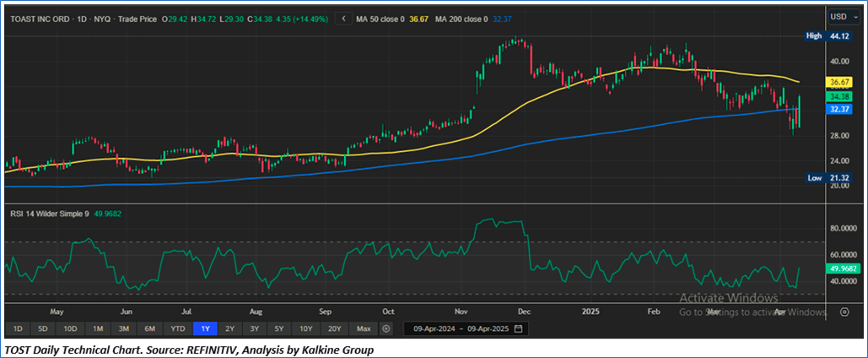Click the green 34.38 last price tag
This screenshot has height=358, width=868.
point(838,96)
